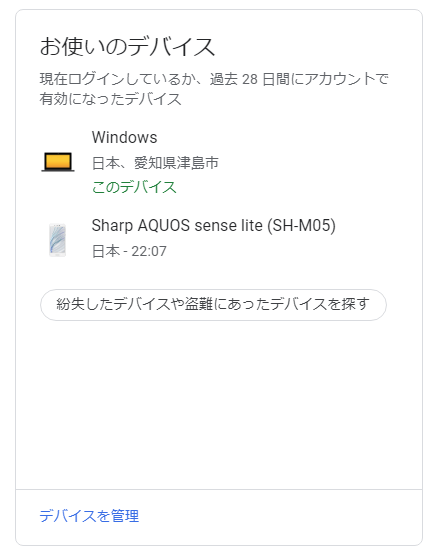
Task: Open the デバイスを管理 link
Action: (89, 516)
